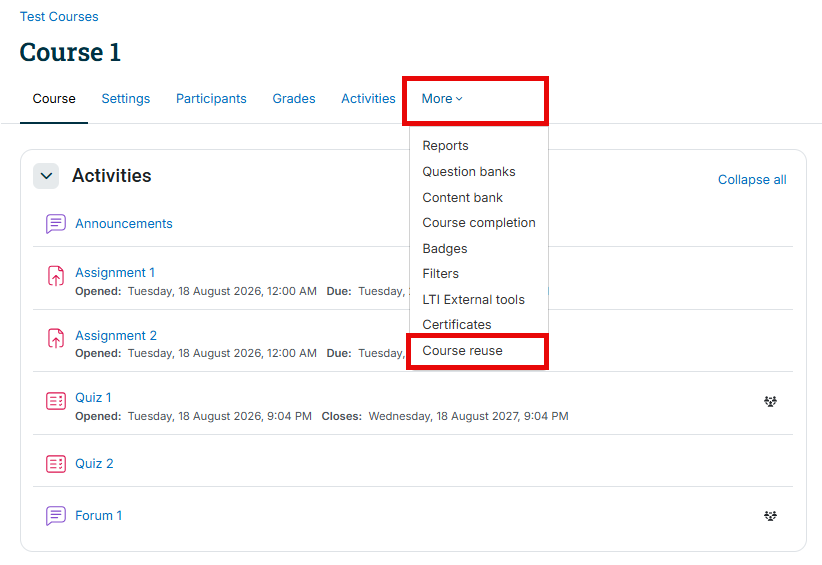Select the Activities tab
Screen dimensions: 822x565
coord(368,99)
